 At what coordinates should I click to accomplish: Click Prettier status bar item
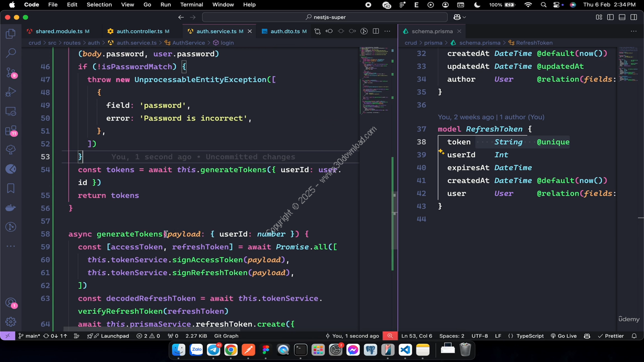(610, 336)
